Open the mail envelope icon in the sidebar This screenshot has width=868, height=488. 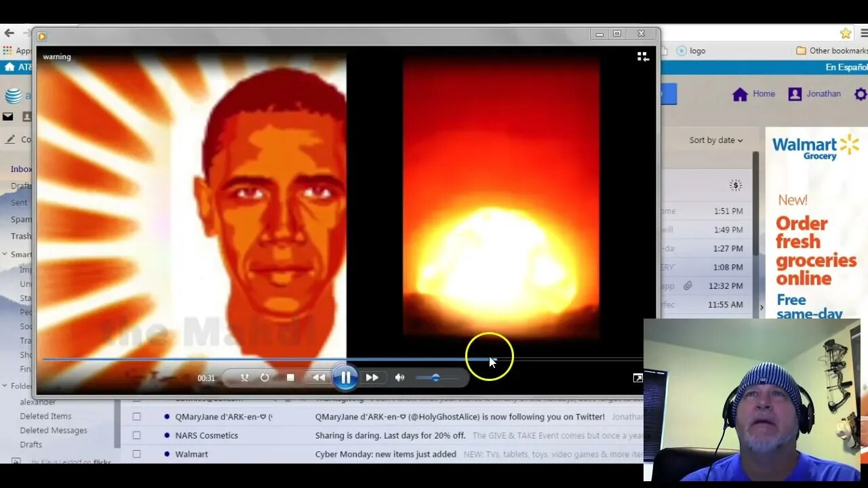(8, 117)
